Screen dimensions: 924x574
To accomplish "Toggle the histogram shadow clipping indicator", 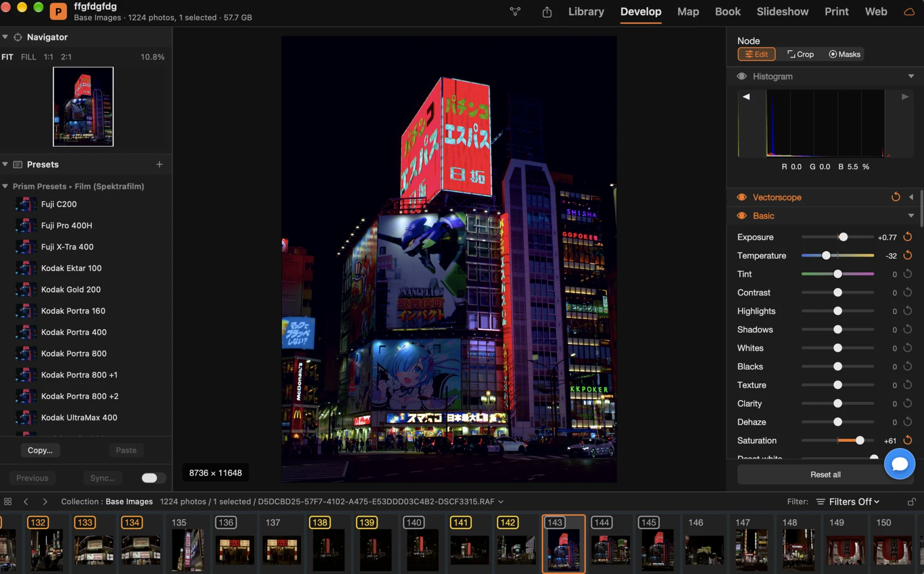I will [x=746, y=96].
